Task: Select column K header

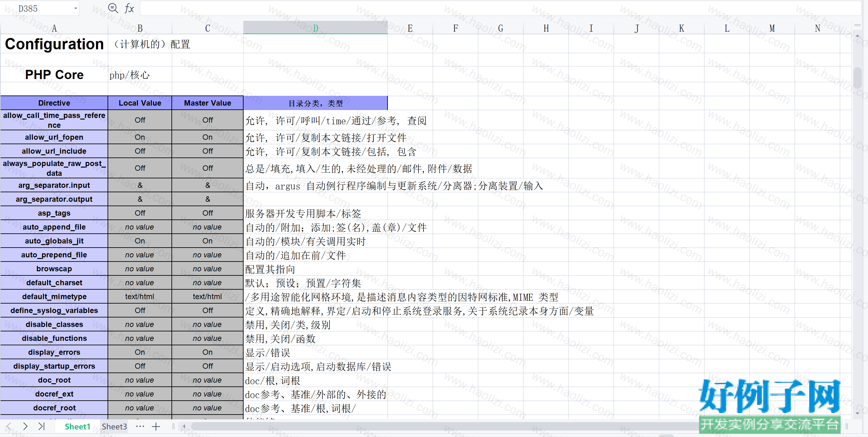Action: click(x=681, y=28)
